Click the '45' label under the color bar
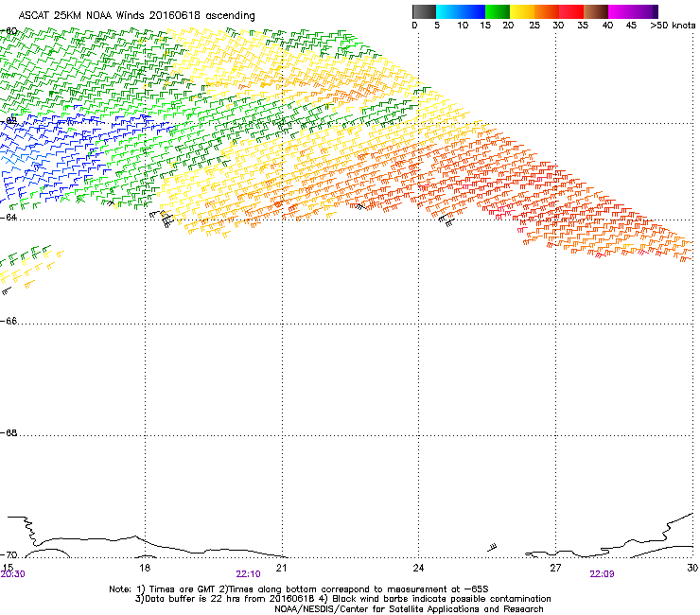The height and width of the screenshot is (615, 700). point(631,26)
